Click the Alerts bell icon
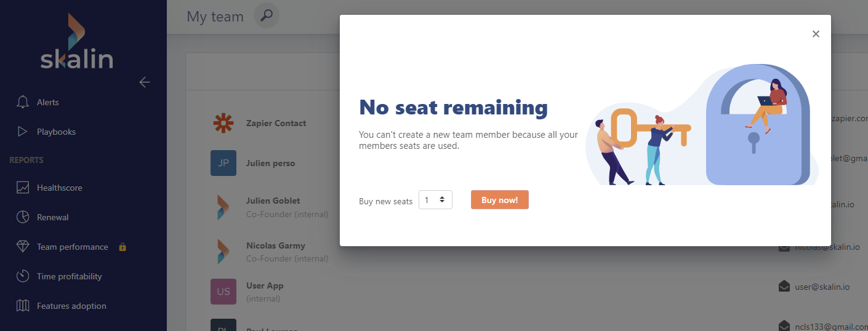 tap(23, 102)
